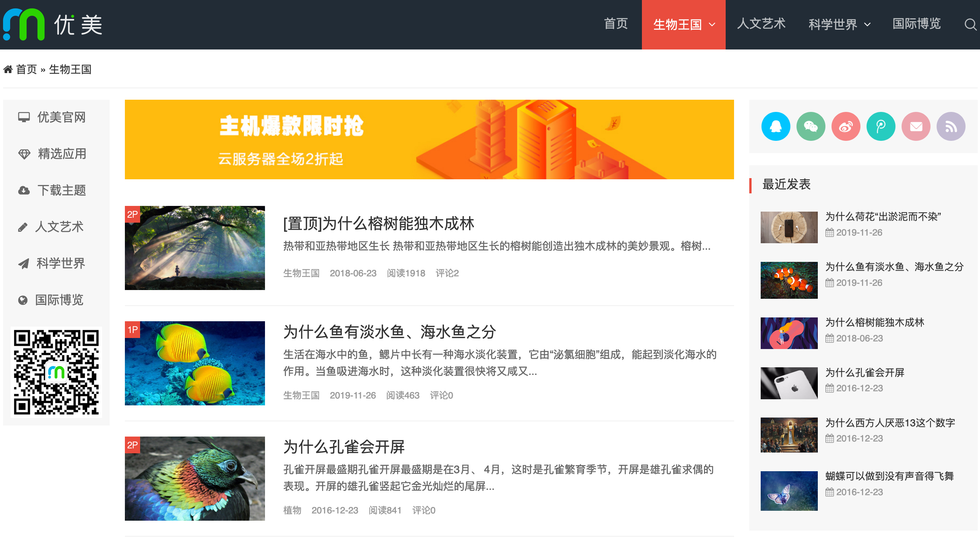The width and height of the screenshot is (980, 542).
Task: Open recent post 蝴蝶可以做到没有声音得飞舞
Action: point(889,476)
